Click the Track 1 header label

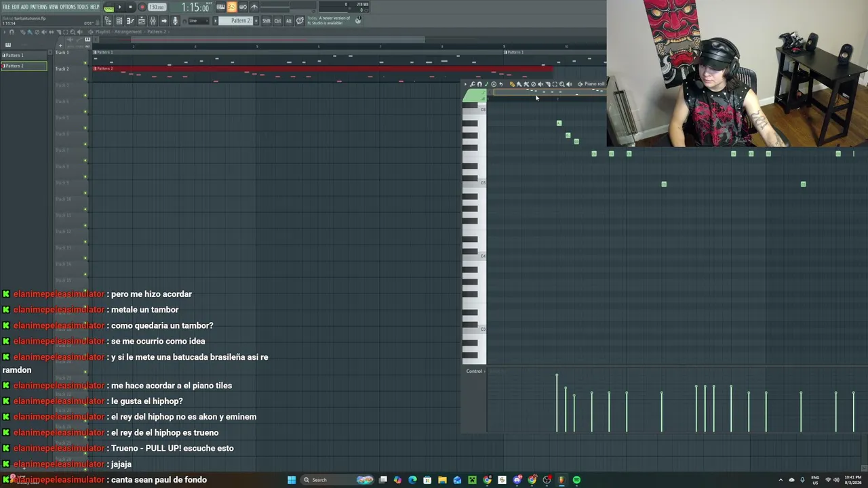coord(62,52)
